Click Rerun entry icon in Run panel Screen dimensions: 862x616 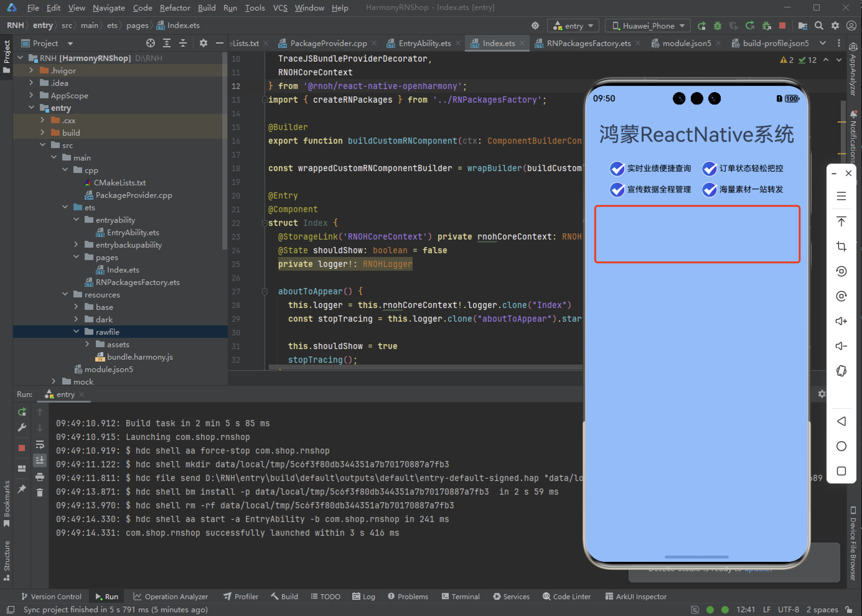click(x=22, y=412)
